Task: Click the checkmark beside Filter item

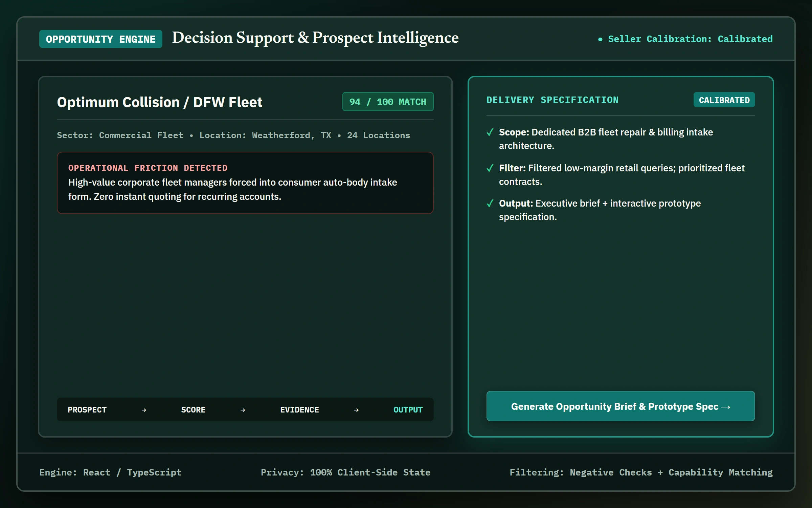Action: pyautogui.click(x=490, y=168)
